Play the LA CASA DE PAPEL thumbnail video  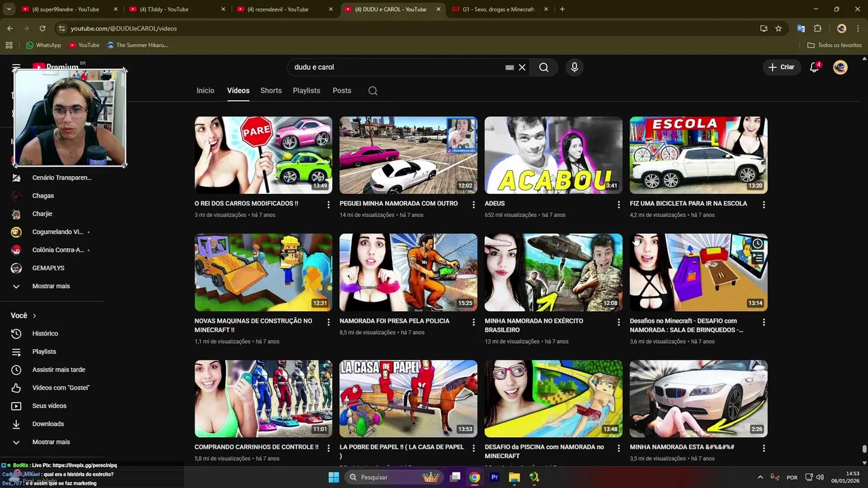[x=408, y=399]
